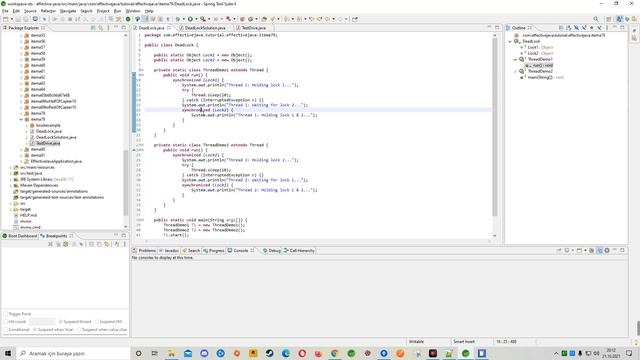Click the green Run button in toolbar
Image resolution: width=640 pixels, height=360 pixels.
pos(190,19)
